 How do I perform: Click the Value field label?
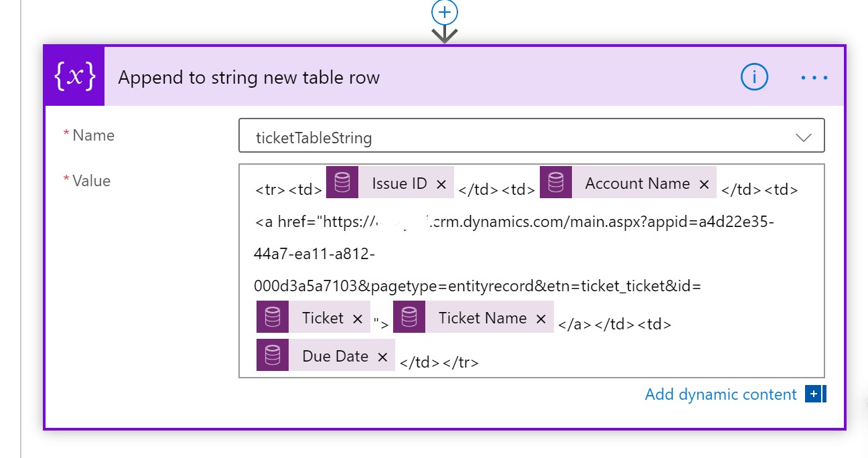tap(92, 180)
